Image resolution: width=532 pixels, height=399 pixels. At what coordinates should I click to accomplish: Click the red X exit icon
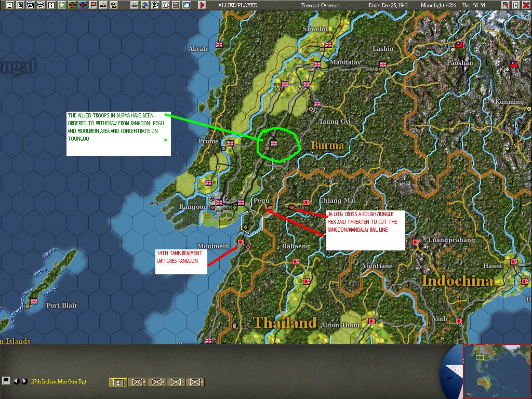click(x=526, y=5)
